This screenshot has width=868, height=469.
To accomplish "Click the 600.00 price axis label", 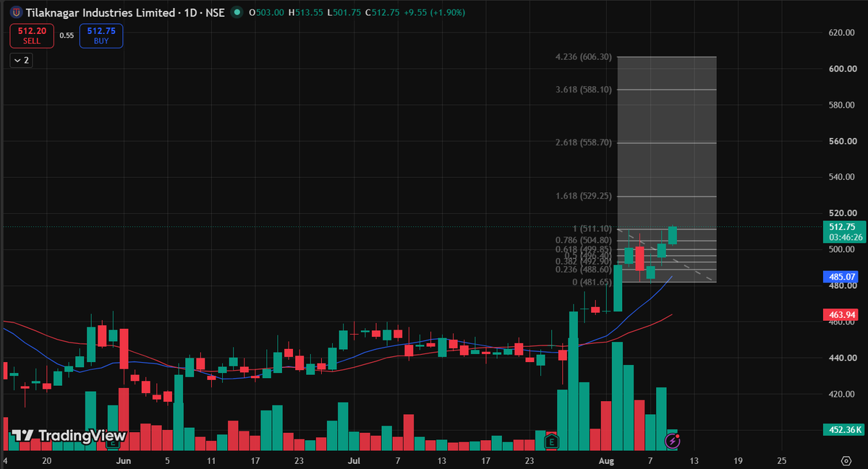I will pos(843,69).
